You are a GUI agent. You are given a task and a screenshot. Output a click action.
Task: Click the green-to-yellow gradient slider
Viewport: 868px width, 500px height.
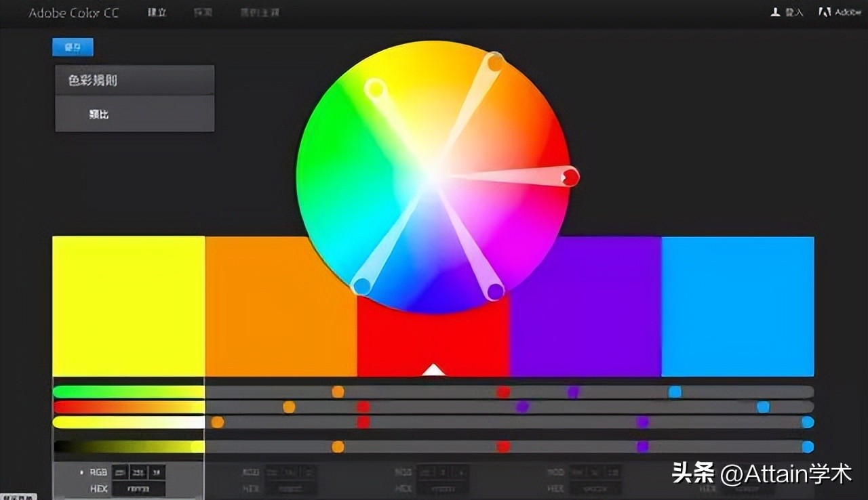(128, 392)
